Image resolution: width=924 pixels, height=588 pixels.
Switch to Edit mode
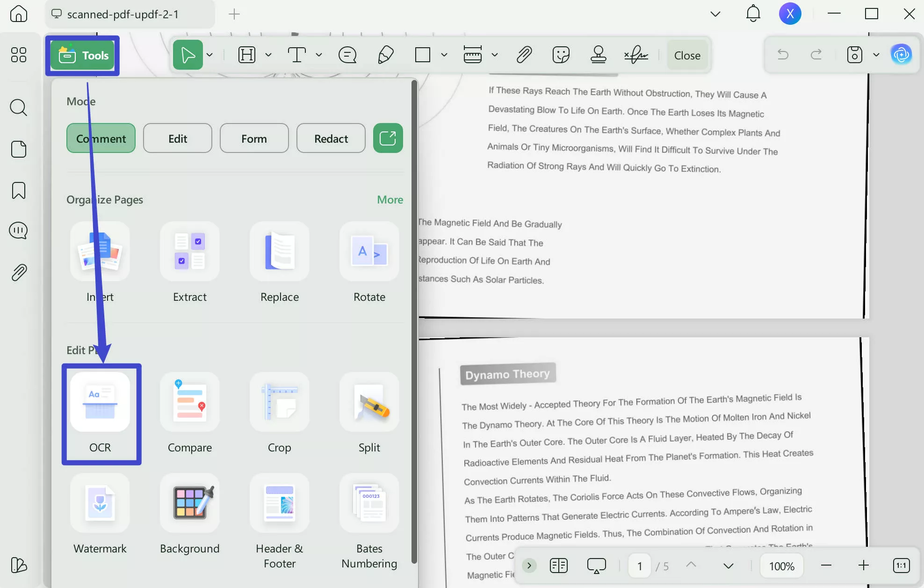click(x=178, y=138)
